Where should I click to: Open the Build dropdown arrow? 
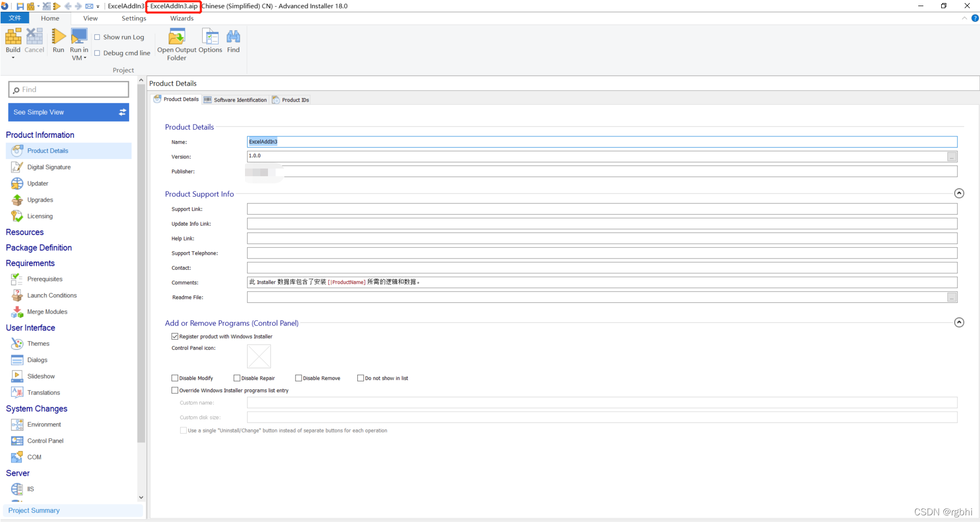[13, 58]
